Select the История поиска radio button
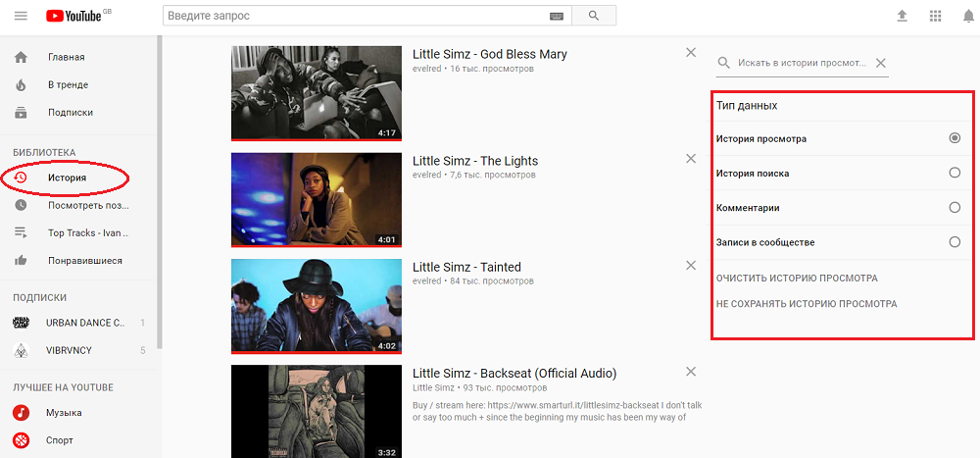 955,173
